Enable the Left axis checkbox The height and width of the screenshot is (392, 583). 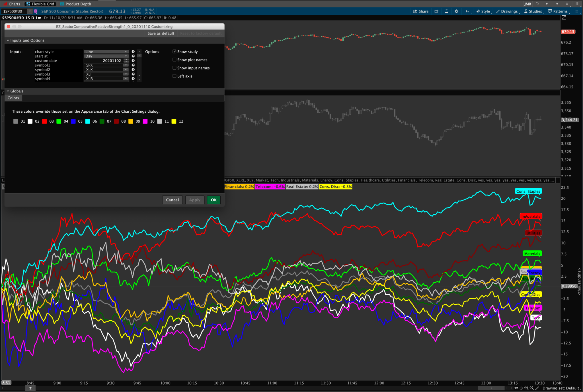click(175, 76)
